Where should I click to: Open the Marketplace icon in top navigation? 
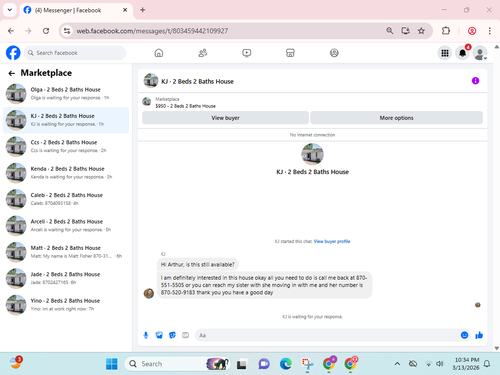pyautogui.click(x=290, y=53)
